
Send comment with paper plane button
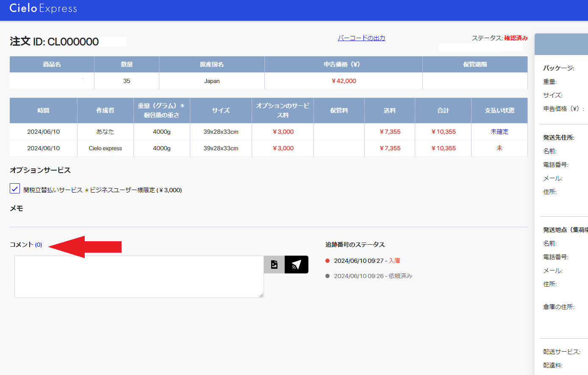(x=297, y=265)
